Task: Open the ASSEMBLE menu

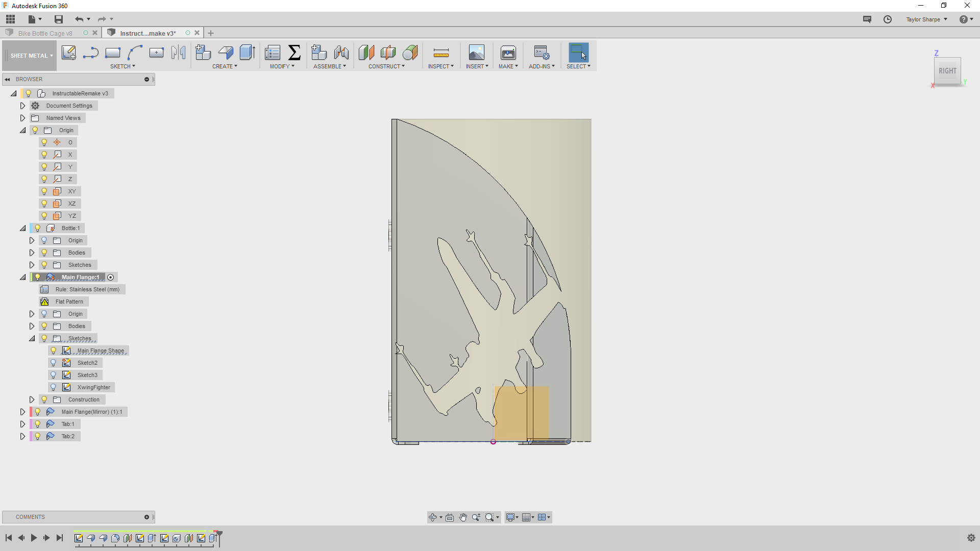Action: pyautogui.click(x=329, y=66)
